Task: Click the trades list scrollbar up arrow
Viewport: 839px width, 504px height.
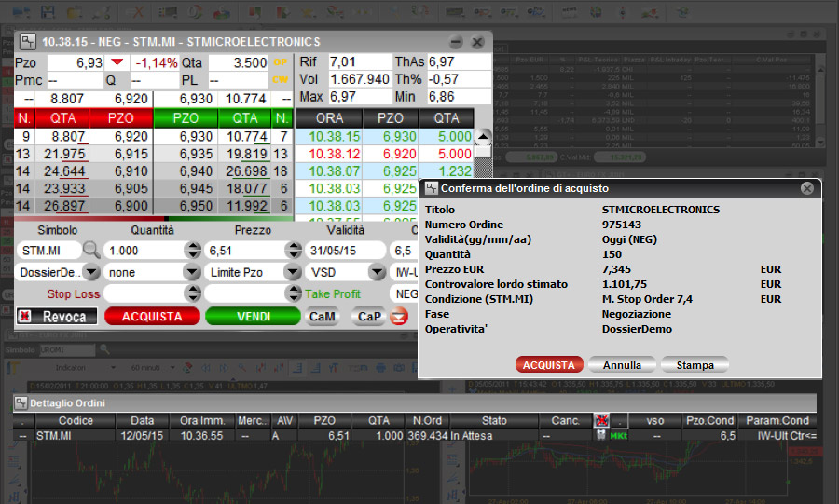Action: point(483,136)
